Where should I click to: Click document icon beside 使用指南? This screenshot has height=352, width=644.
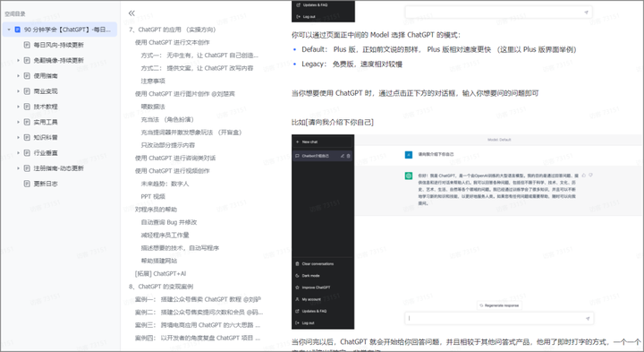tap(27, 75)
